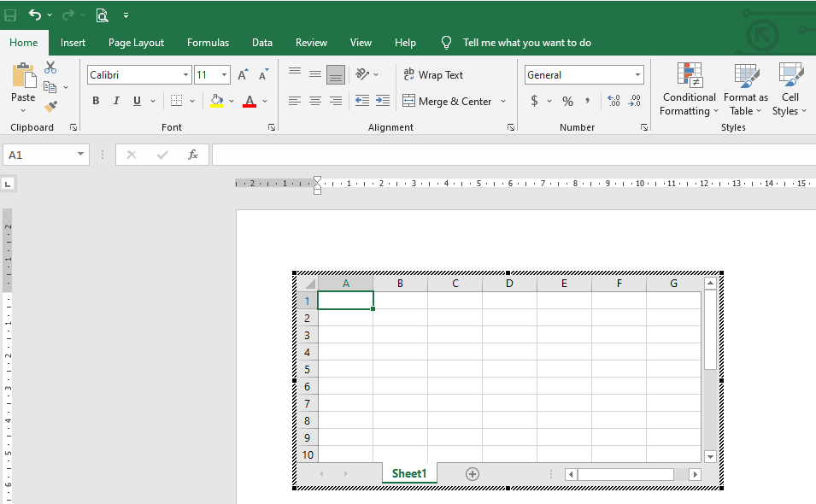Click the Increase Decimal icon
816x504 pixels.
pyautogui.click(x=613, y=101)
